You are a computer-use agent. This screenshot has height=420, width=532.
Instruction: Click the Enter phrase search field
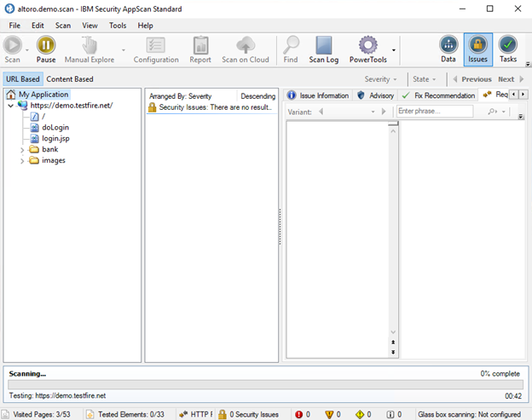coord(435,112)
